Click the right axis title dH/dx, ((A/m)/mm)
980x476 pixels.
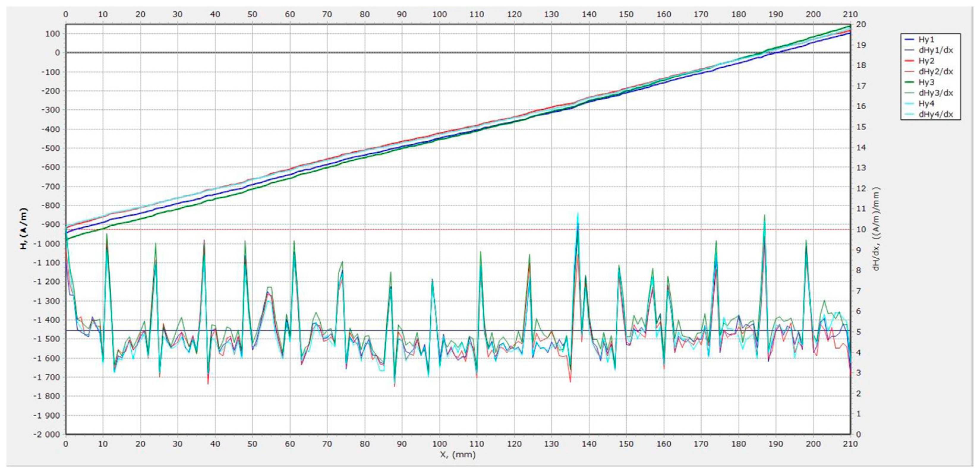(876, 228)
